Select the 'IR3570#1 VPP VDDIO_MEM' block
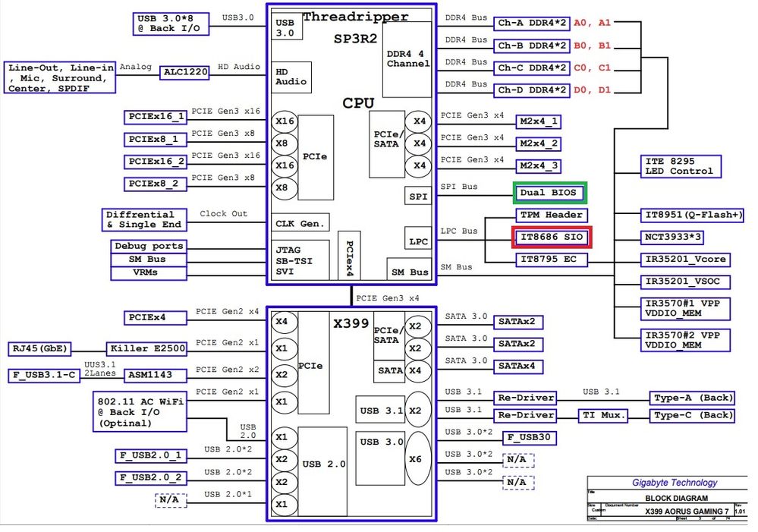Screen dimensions: 758x532 coord(685,309)
